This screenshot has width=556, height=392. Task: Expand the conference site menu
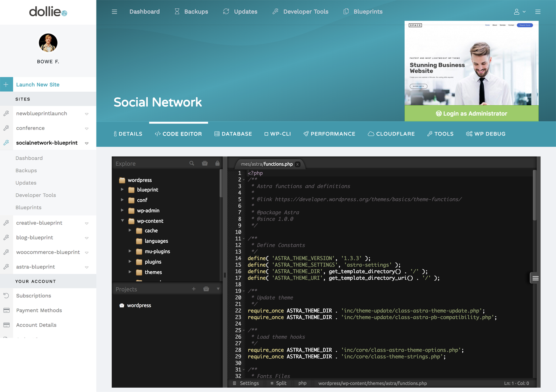coord(87,129)
